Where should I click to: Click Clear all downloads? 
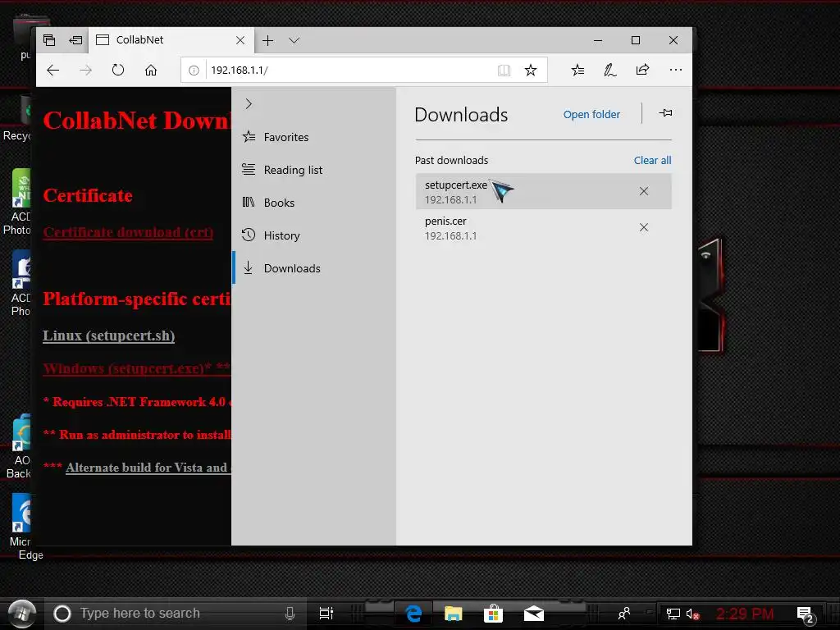(x=652, y=160)
